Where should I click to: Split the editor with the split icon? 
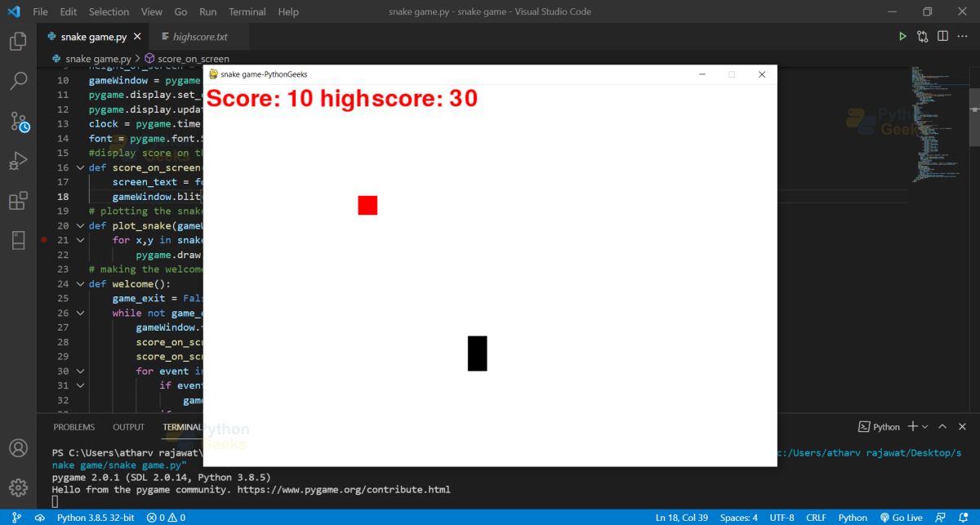click(942, 37)
